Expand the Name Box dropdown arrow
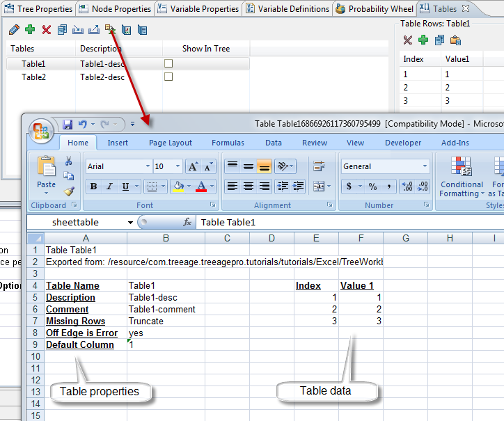 [130, 223]
